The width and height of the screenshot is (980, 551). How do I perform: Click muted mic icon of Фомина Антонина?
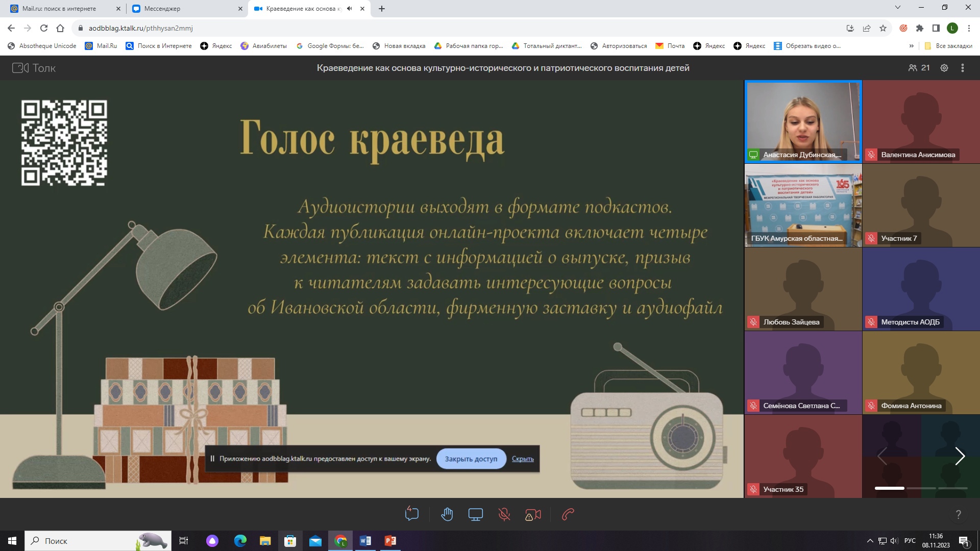[871, 406]
